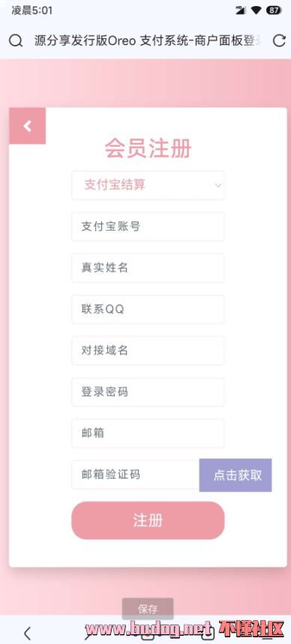Screen dimensions: 291x644
Task: Expand the settlement select via its chevron arrow
Action: pos(218,185)
